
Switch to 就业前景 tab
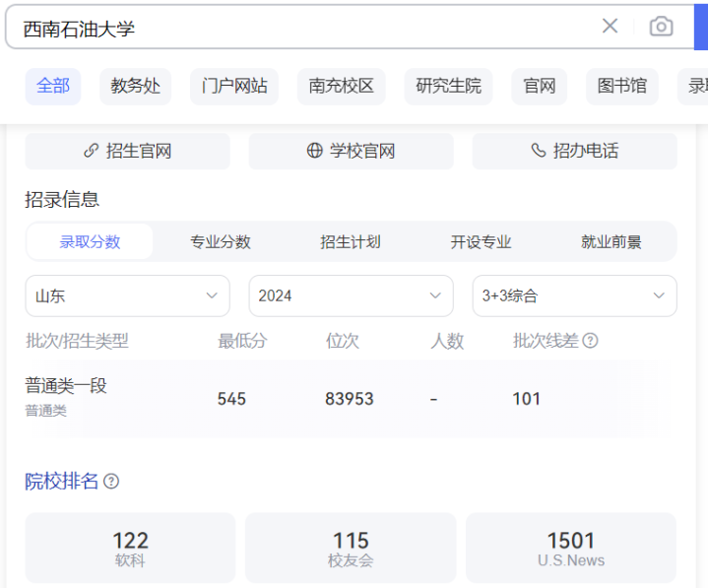[x=611, y=241]
